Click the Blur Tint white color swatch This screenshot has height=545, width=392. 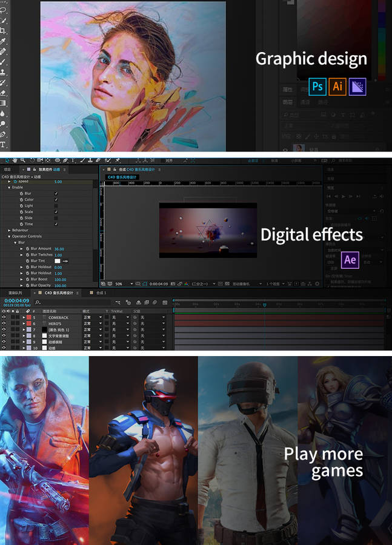pos(58,261)
